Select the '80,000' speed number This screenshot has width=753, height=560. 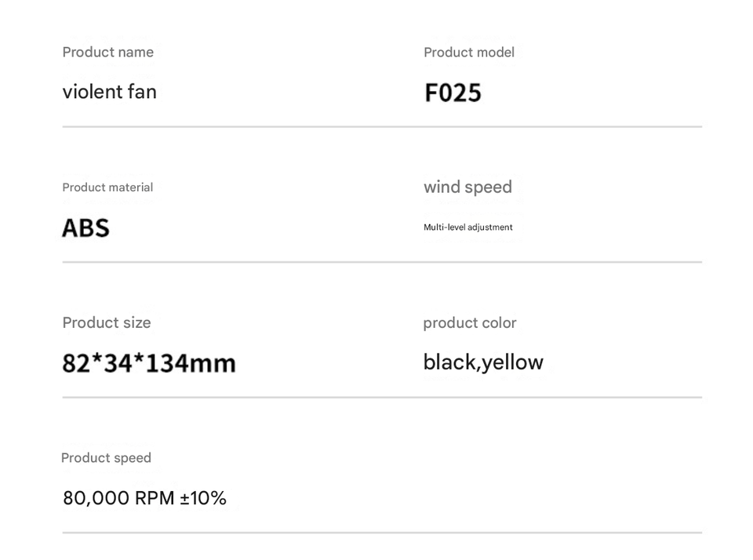pos(96,498)
